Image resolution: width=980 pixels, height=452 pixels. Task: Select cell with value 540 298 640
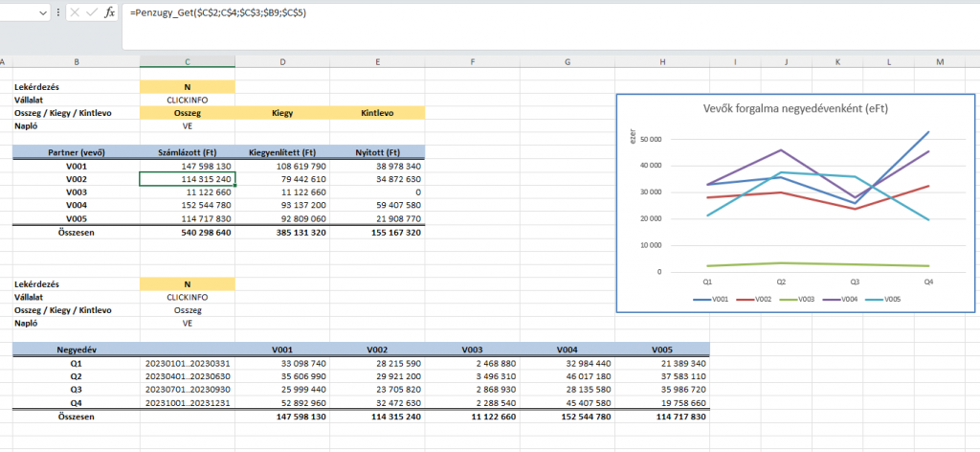[187, 233]
